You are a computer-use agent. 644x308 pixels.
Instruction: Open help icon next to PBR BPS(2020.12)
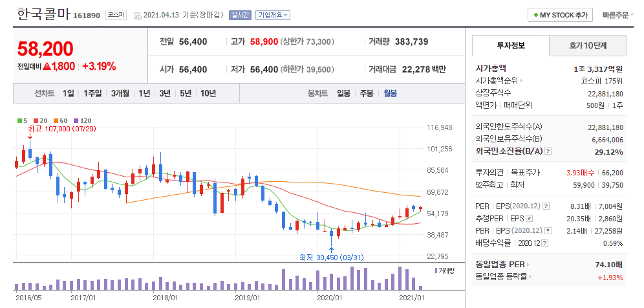[x=548, y=231]
